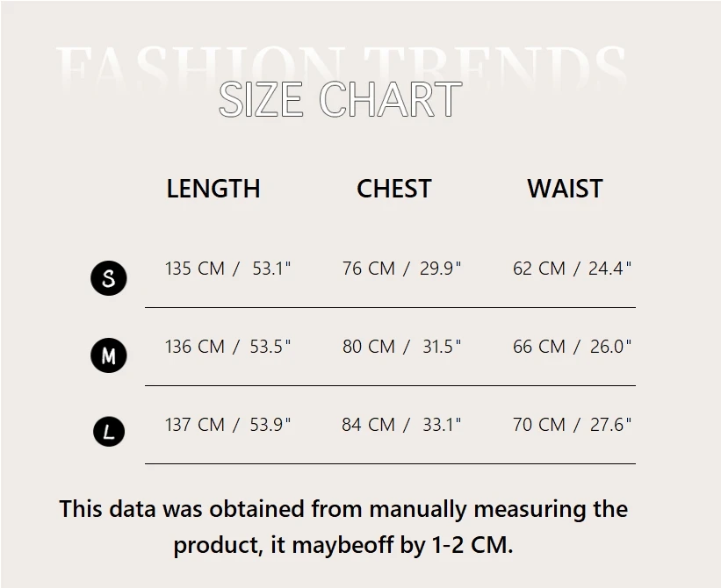This screenshot has height=588, width=721.
Task: Select the 136 CM / 53.5" length value
Action: click(227, 347)
